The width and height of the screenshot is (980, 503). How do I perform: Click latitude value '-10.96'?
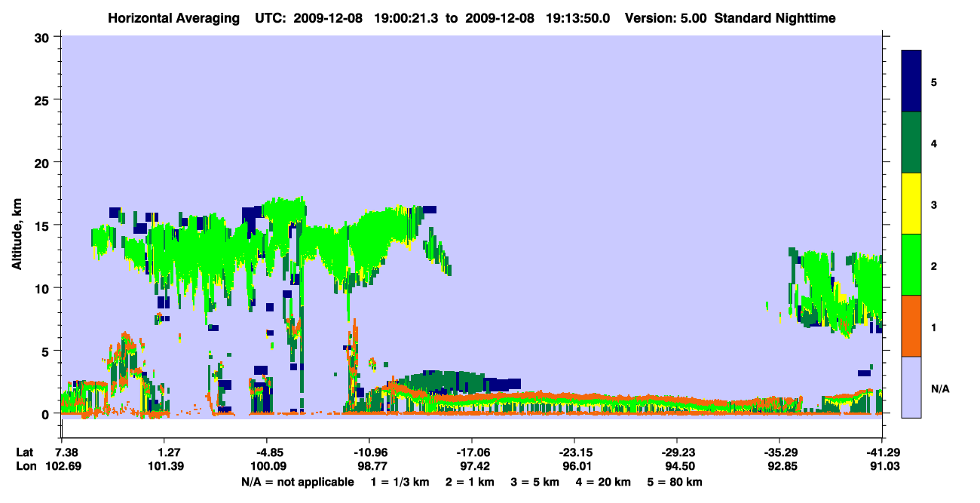[369, 452]
